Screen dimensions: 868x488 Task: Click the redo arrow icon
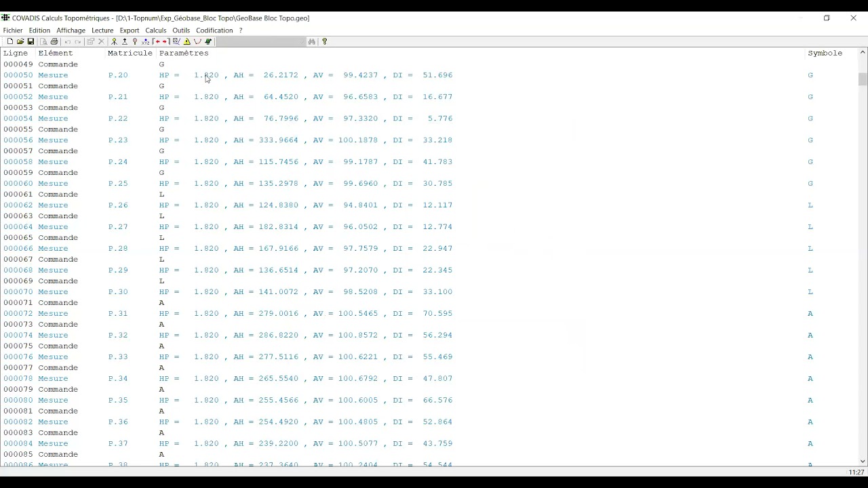[78, 41]
